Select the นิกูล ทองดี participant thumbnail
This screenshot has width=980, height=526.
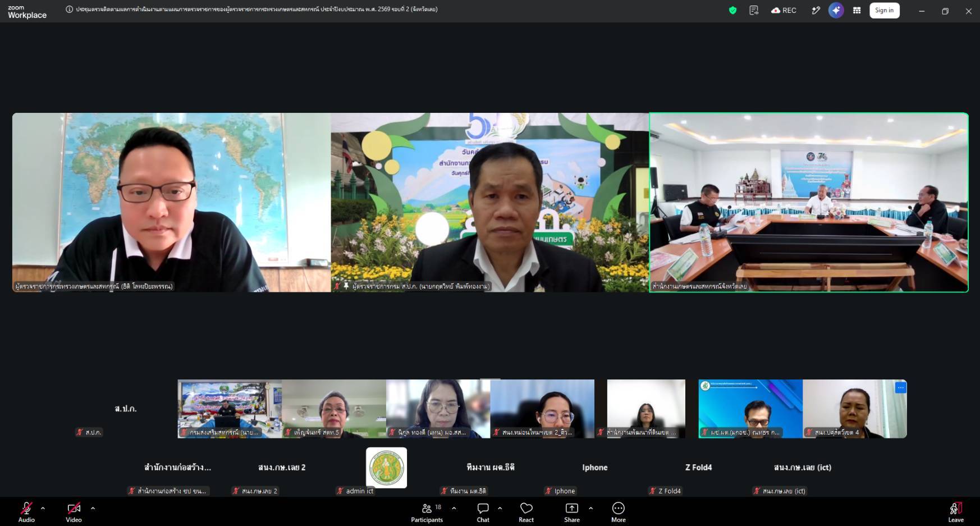[438, 409]
